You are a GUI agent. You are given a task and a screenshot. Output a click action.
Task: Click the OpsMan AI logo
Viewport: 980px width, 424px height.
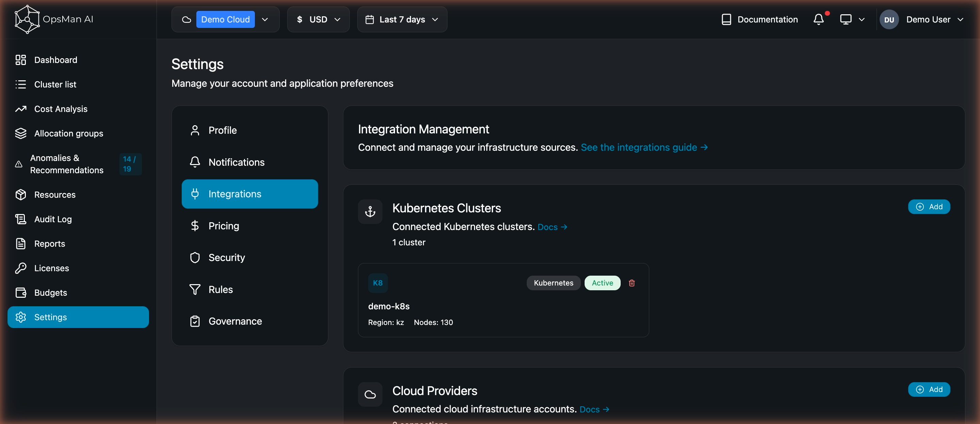click(x=54, y=19)
